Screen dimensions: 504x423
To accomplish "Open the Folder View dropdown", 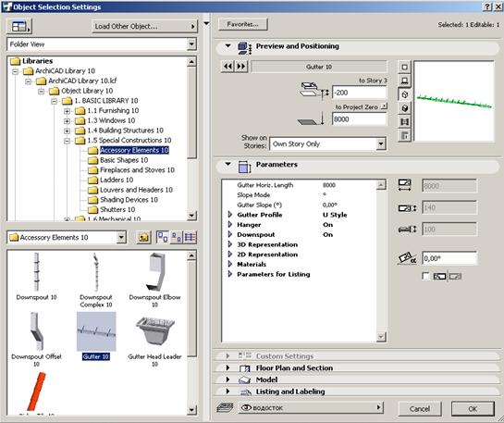I will click(191, 44).
